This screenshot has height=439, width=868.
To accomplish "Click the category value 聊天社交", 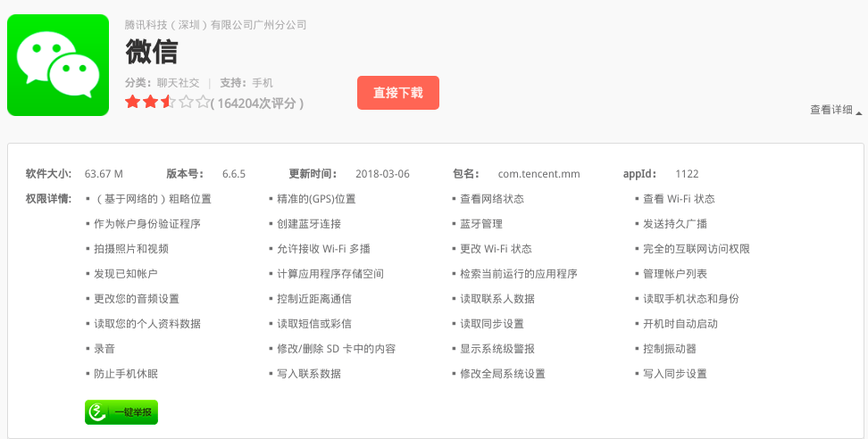I will pyautogui.click(x=179, y=83).
